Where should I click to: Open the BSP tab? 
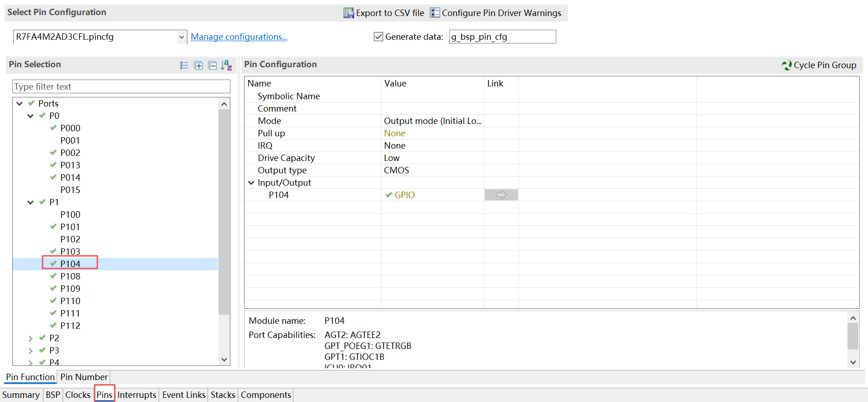coord(53,395)
